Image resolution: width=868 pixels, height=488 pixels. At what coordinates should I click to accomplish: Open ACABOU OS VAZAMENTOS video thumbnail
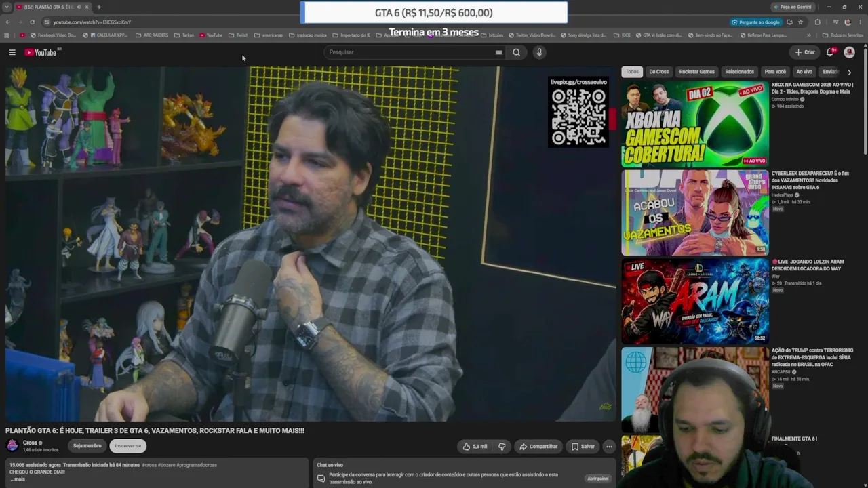[695, 213]
